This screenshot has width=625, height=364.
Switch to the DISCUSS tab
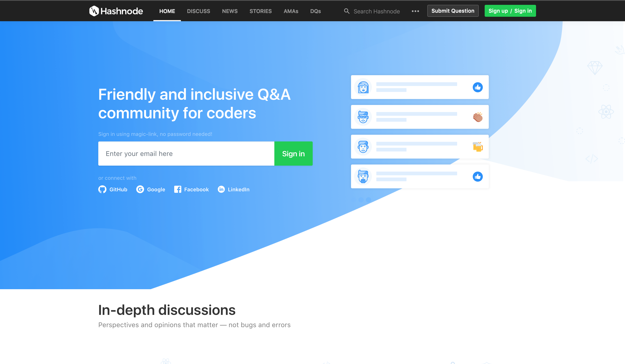198,11
